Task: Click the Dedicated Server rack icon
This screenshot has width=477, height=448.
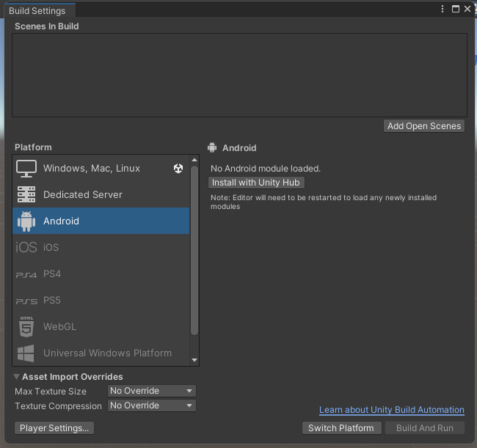Action: (26, 194)
